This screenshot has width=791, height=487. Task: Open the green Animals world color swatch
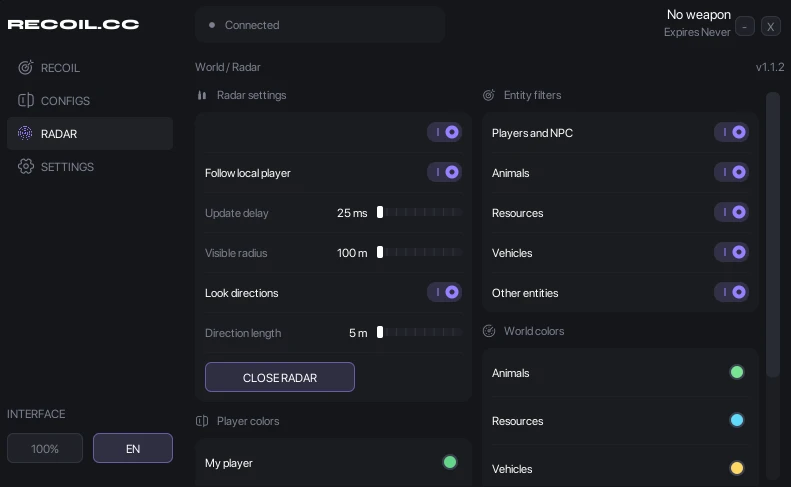tap(737, 372)
